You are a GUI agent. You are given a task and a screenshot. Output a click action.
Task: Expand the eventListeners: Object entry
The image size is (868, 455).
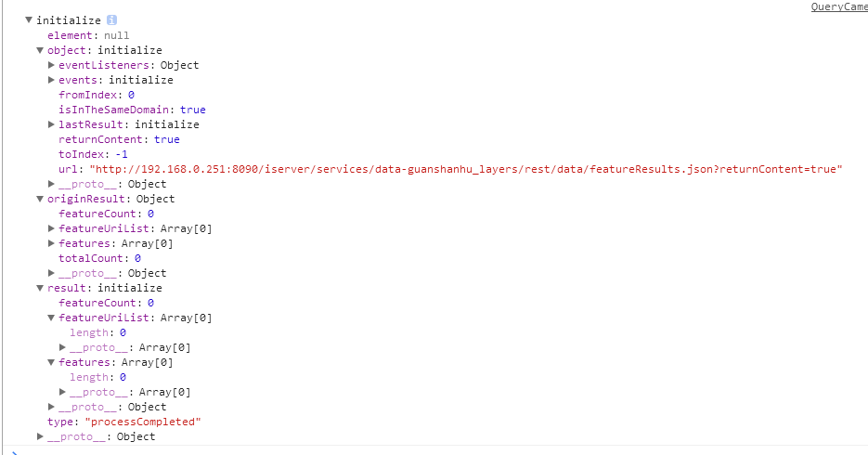[x=51, y=65]
